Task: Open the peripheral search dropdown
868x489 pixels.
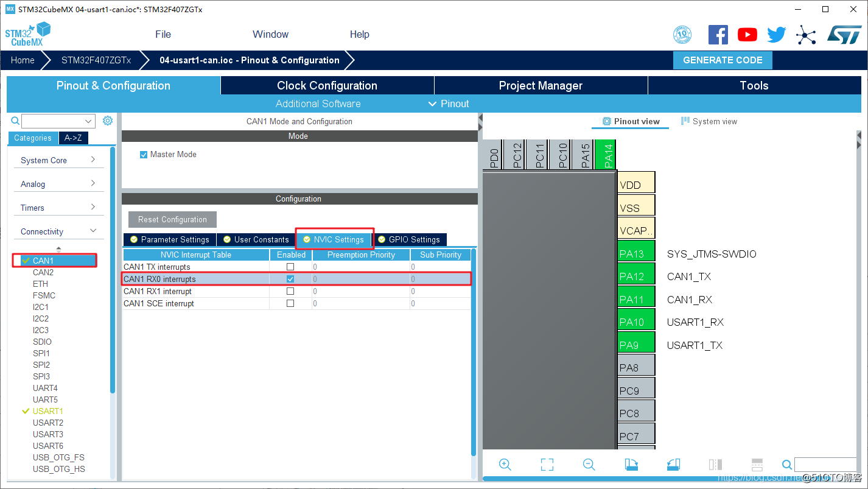Action: (89, 121)
